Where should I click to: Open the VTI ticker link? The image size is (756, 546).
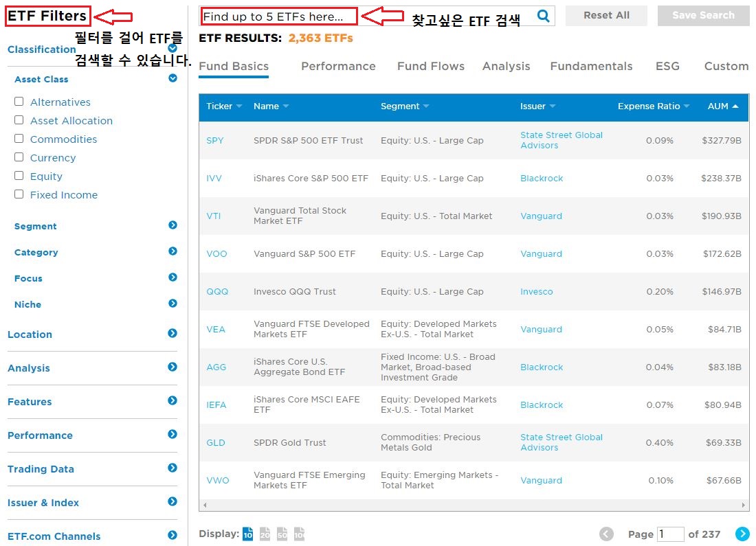point(214,216)
